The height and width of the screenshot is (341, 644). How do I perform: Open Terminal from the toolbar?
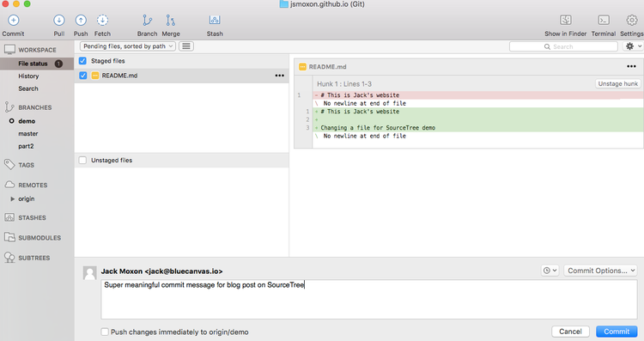(x=604, y=20)
